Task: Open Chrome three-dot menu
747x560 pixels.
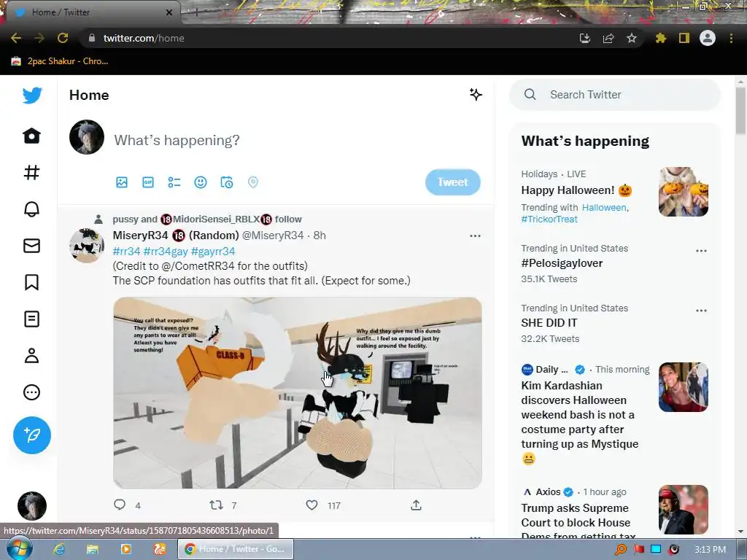Action: pyautogui.click(x=731, y=38)
